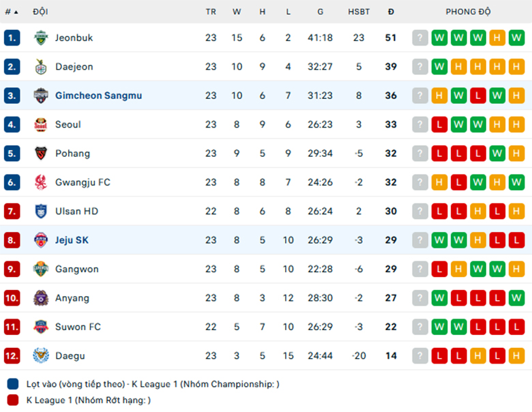
Task: Click the Gimcheon Sangmu team logo
Action: 41,95
